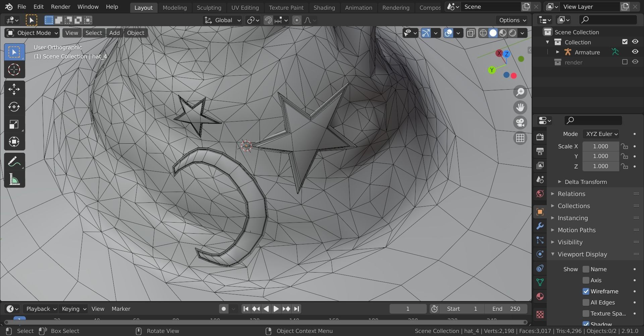644x336 pixels.
Task: Select the Cursor tool in the toolbar
Action: coord(14,69)
